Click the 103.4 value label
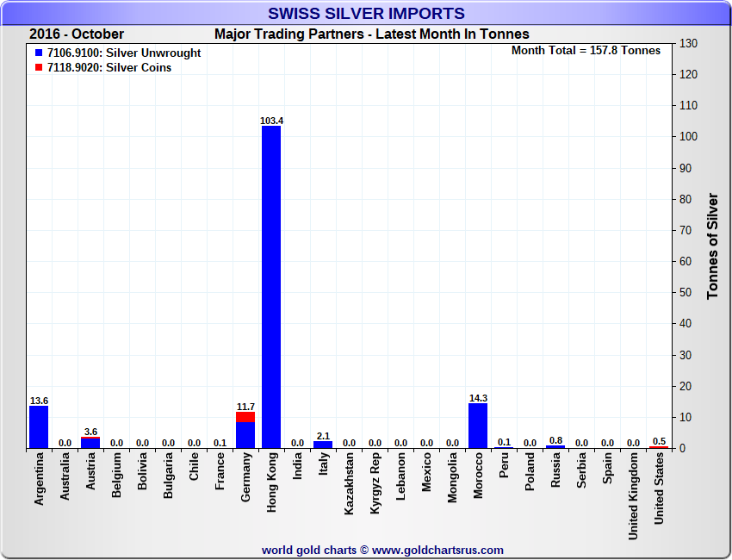Viewport: 732px width, 560px height. [x=271, y=121]
